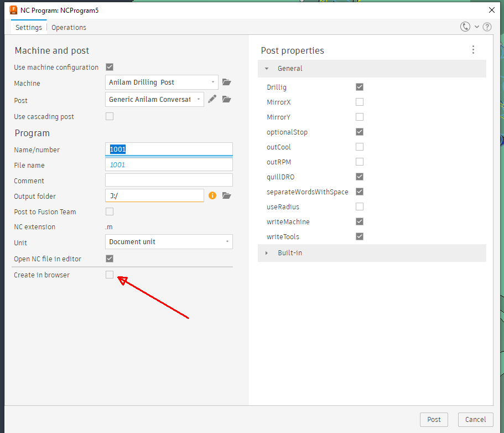Edit the Generic Anilam post with pencil icon
This screenshot has width=504, height=433.
point(213,100)
